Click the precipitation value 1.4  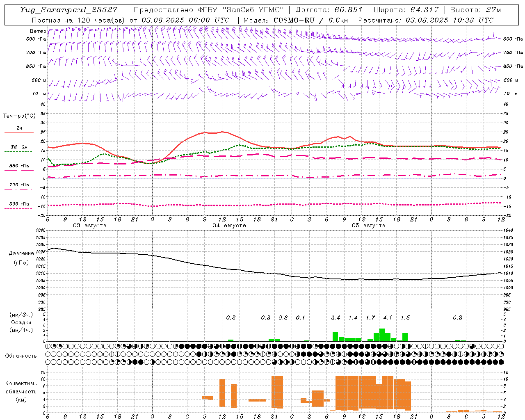[353, 317]
